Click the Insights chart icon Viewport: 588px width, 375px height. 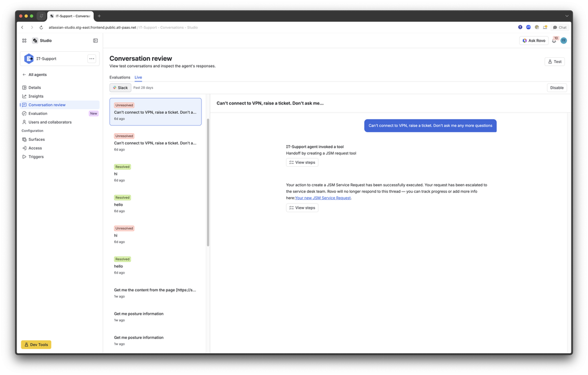pyautogui.click(x=24, y=96)
